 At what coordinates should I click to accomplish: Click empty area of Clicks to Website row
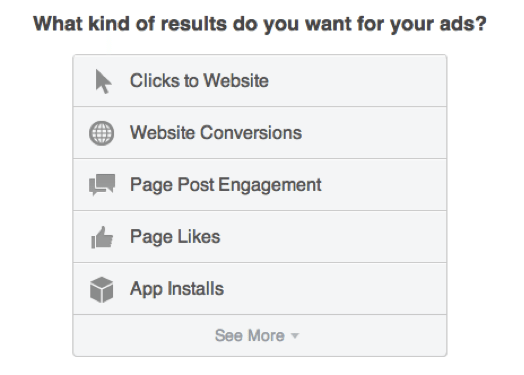(358, 81)
